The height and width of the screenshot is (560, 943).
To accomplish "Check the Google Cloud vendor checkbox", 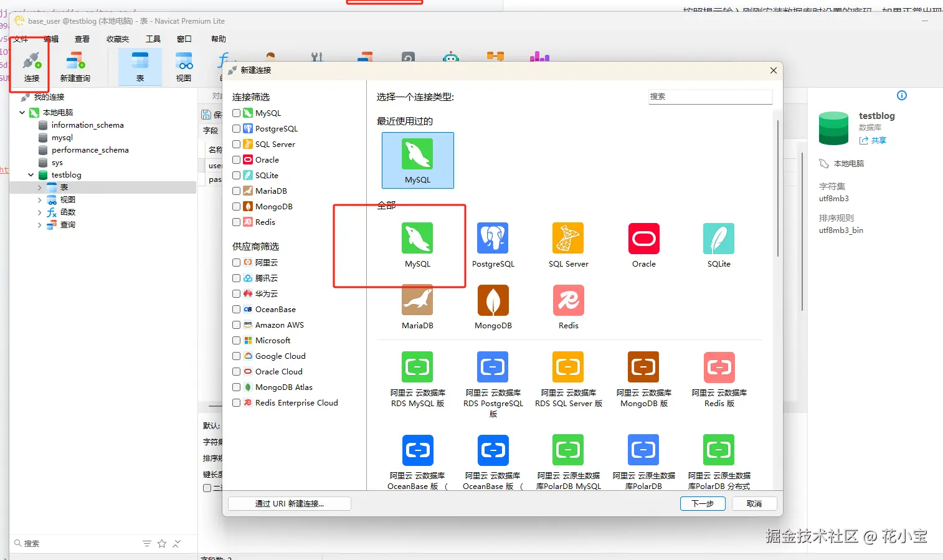I will click(x=237, y=356).
